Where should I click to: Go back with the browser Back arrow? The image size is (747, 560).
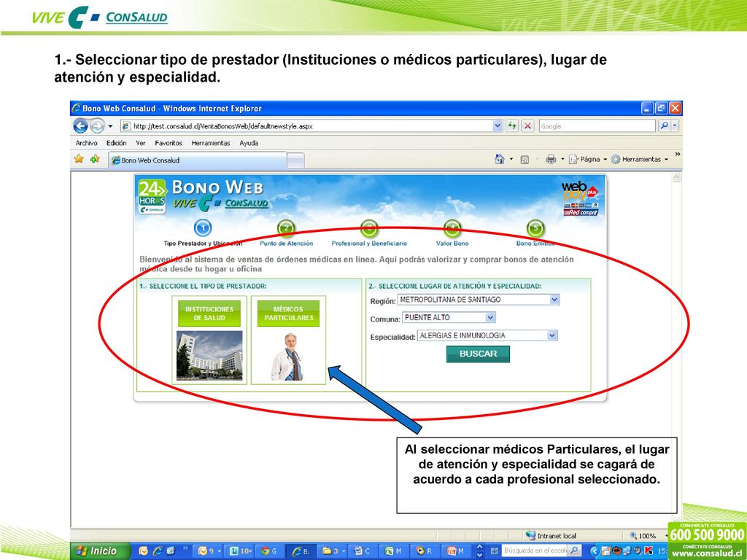click(80, 126)
